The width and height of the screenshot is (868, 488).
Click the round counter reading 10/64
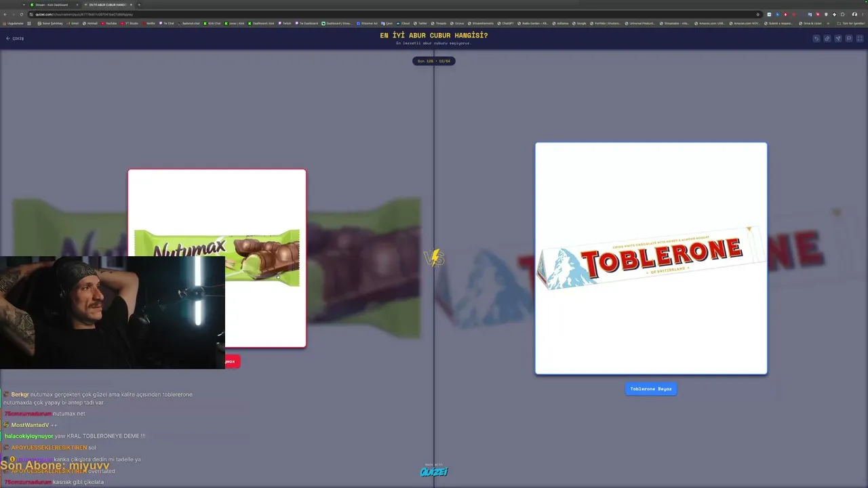coord(434,61)
